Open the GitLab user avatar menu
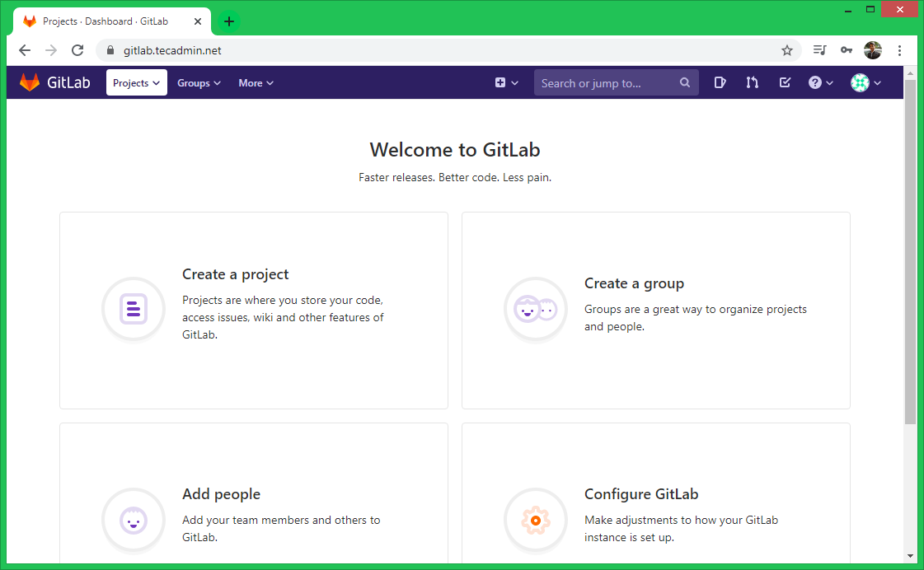 click(x=860, y=83)
